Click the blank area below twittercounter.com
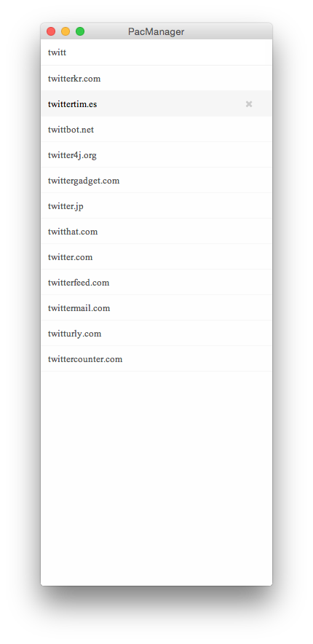Screen dimensions: 313x644 (156, 478)
